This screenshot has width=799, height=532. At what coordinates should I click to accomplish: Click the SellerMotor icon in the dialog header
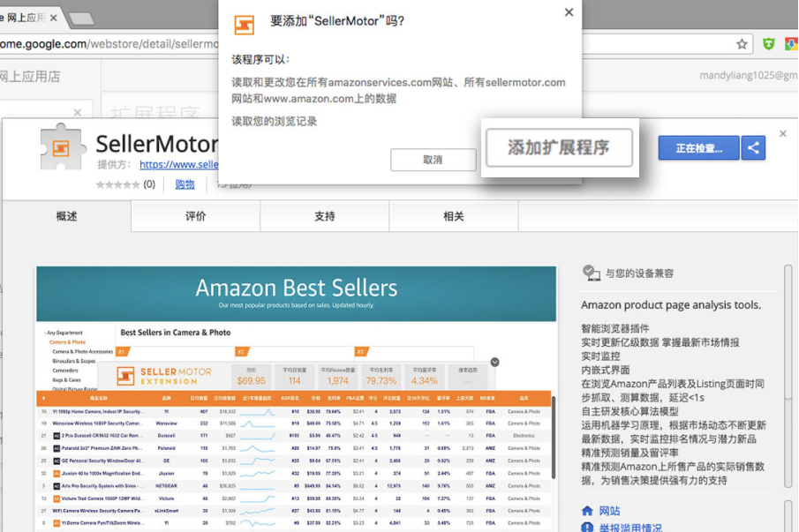point(244,25)
